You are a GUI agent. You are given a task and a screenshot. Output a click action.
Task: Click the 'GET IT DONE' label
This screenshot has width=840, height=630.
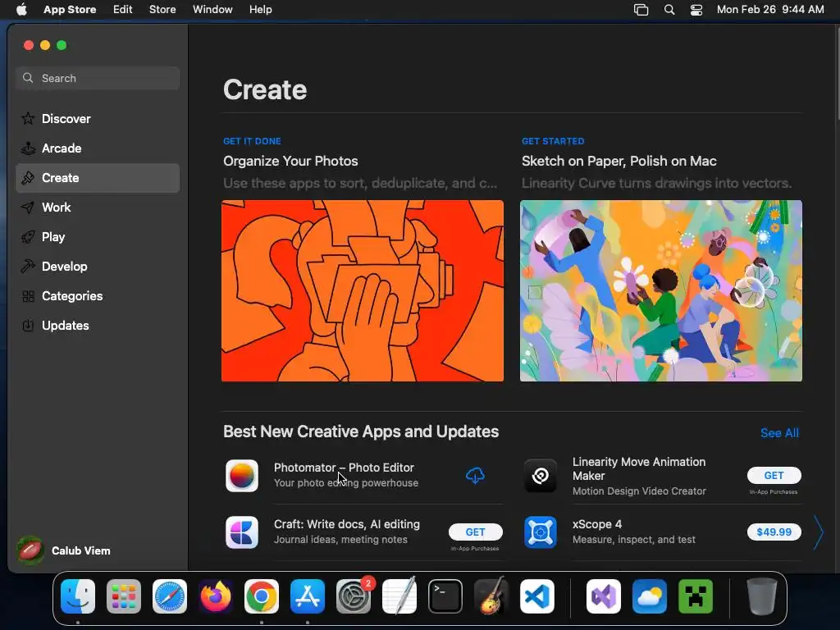point(252,141)
